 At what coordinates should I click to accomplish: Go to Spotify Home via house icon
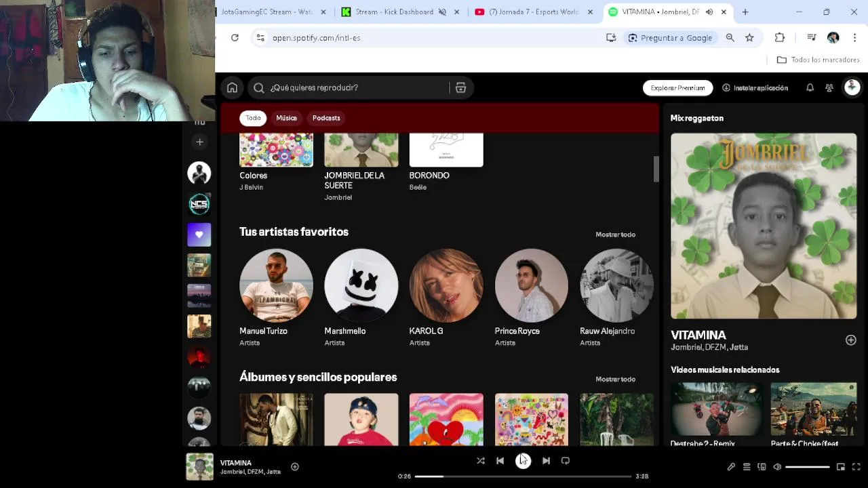click(232, 87)
